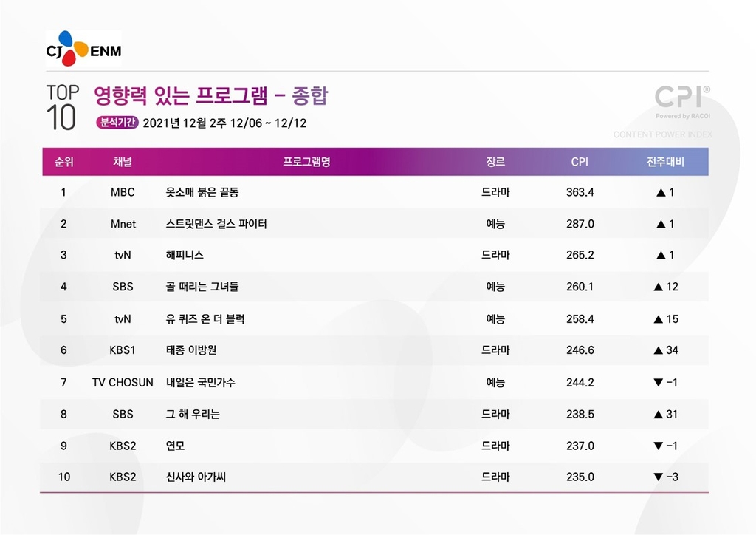Click the 채널 column header
Screen dimensions: 756x535
[x=123, y=162]
